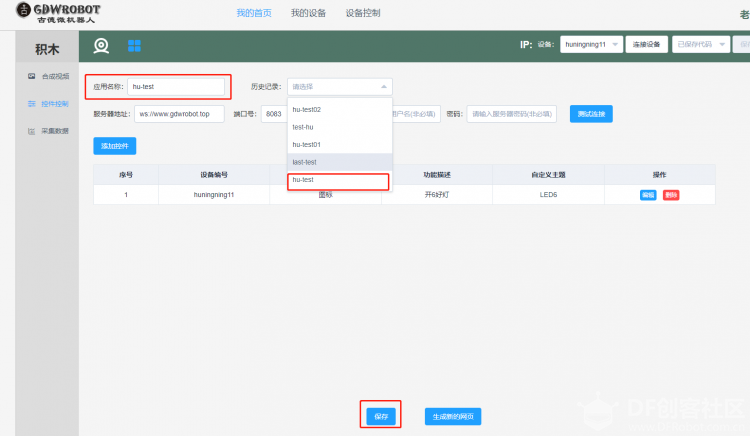The image size is (750, 436).
Task: Choose test-hu from history list
Action: click(x=340, y=127)
